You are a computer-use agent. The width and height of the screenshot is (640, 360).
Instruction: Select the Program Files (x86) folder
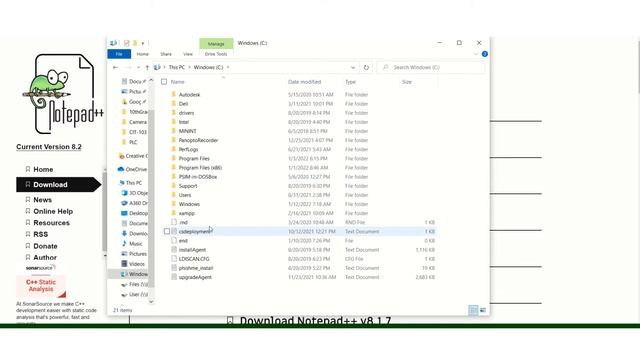[200, 168]
